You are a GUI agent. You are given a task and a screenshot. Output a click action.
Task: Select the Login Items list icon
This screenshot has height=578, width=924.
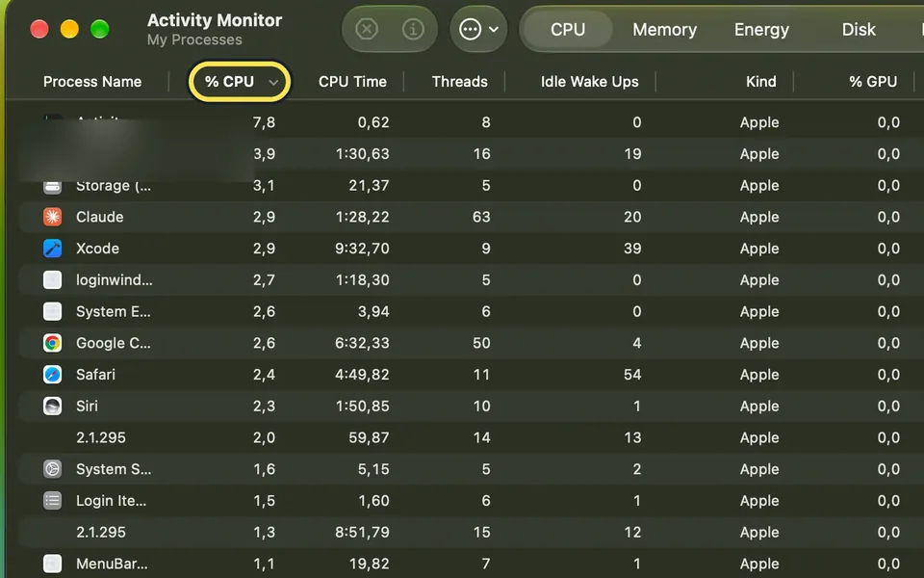(x=52, y=501)
